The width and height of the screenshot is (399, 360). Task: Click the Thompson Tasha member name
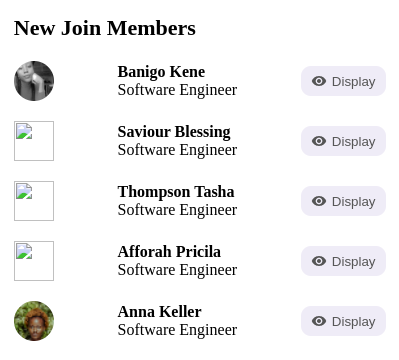pyautogui.click(x=176, y=192)
